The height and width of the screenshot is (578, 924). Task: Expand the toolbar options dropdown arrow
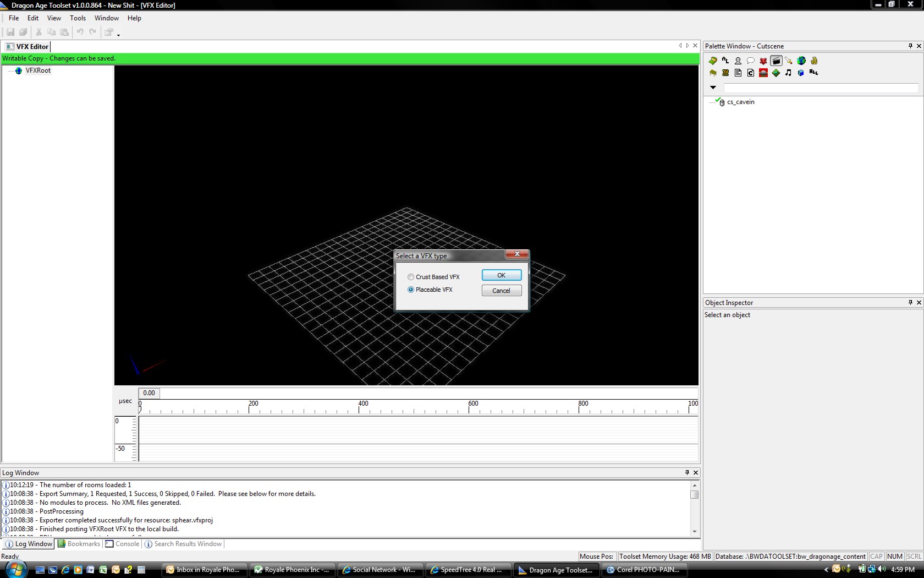point(119,34)
